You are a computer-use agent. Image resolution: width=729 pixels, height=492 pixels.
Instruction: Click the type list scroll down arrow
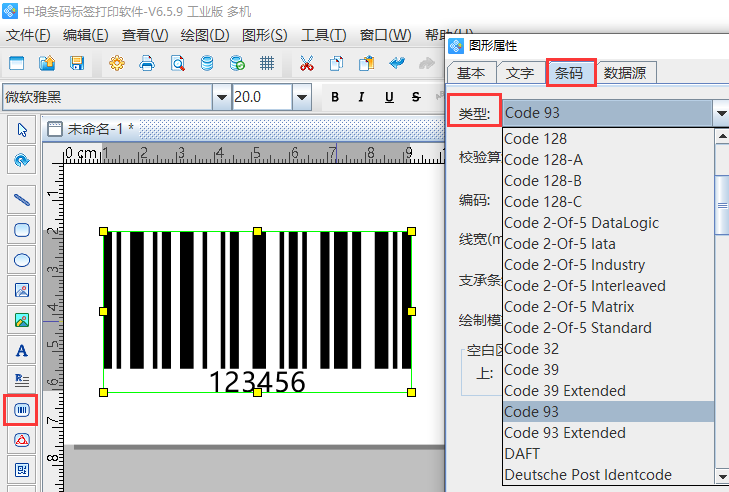point(722,477)
